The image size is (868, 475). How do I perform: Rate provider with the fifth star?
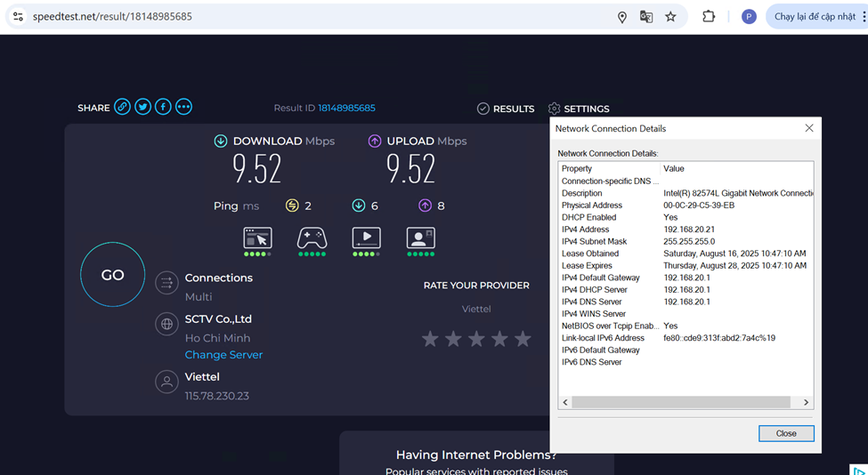coord(523,339)
